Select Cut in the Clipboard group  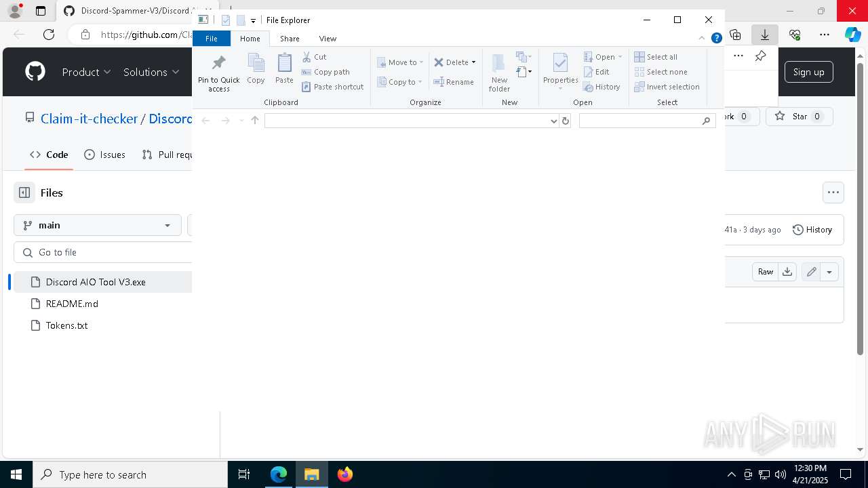(314, 57)
